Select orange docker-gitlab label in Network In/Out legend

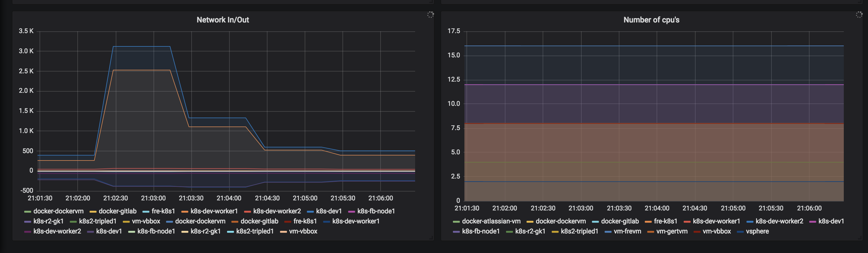[x=259, y=221]
